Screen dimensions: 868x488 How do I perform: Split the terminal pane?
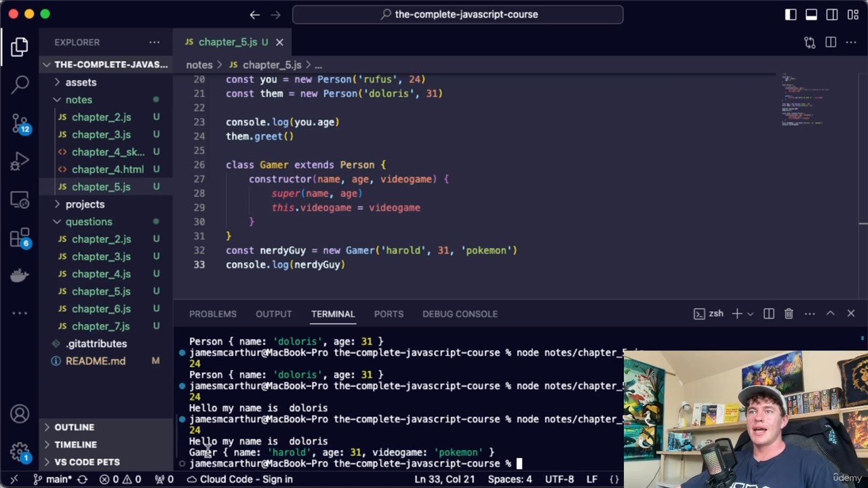769,314
